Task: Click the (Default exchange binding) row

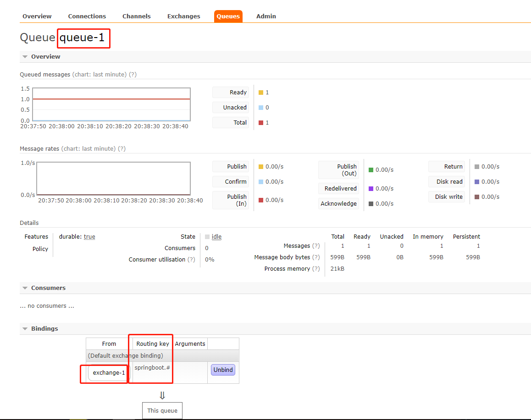Action: [x=162, y=356]
